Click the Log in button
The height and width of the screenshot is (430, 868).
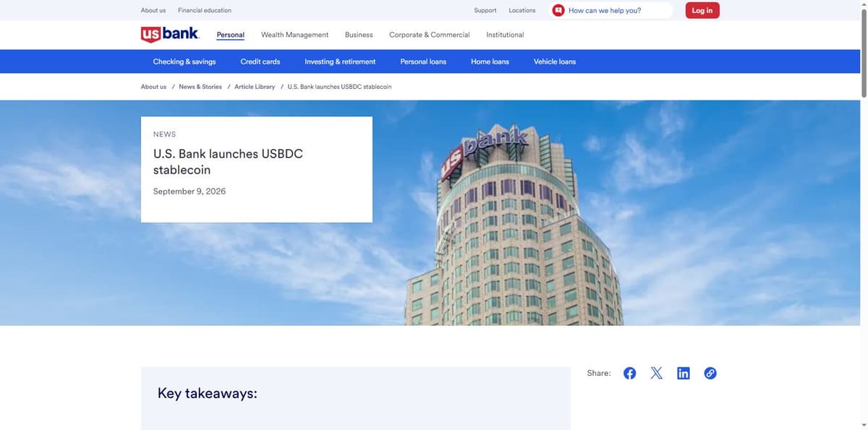702,10
